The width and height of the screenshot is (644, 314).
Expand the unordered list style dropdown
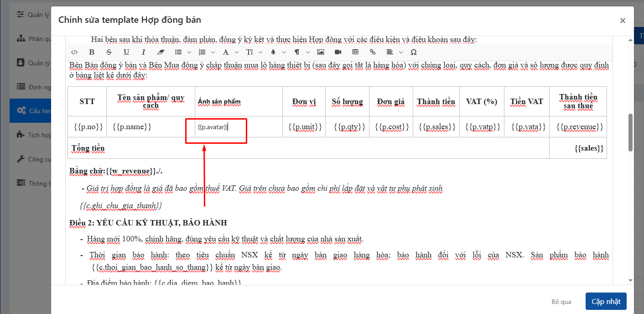coord(189,52)
